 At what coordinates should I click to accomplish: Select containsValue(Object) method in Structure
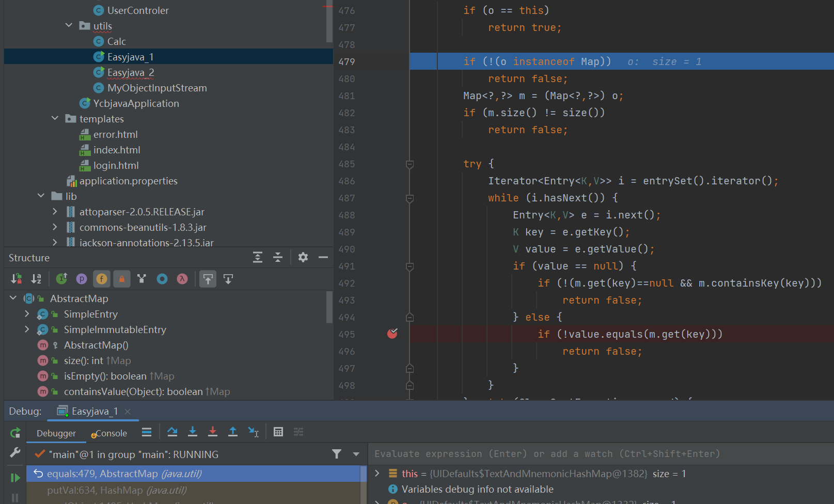pos(134,391)
